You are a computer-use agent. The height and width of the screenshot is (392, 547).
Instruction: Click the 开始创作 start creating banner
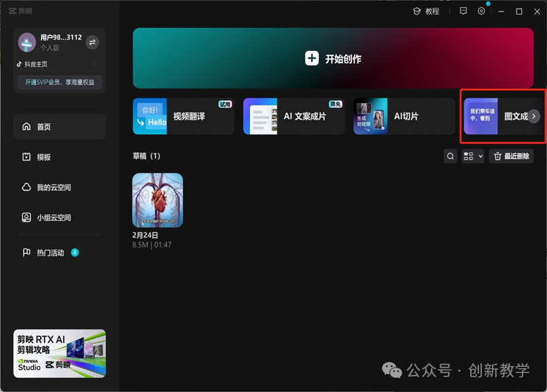333,58
